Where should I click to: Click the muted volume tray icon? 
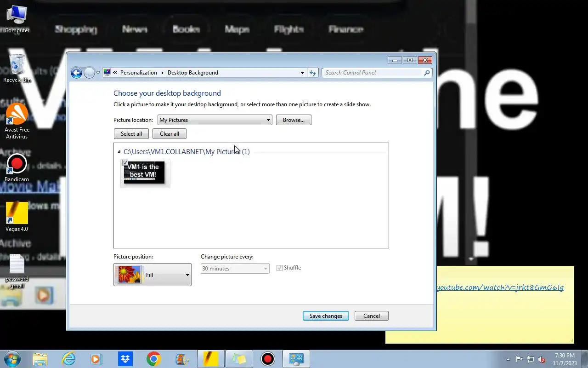[542, 359]
